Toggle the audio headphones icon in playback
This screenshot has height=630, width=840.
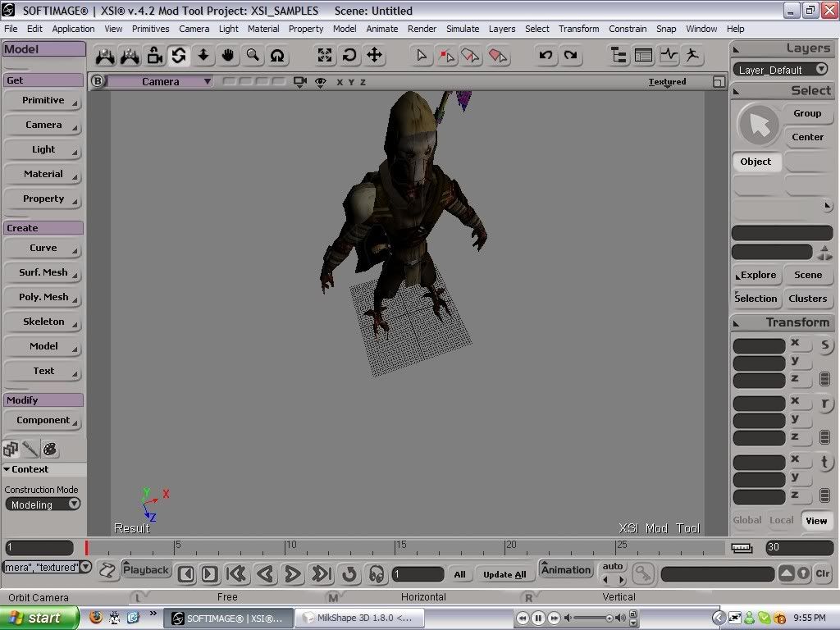[x=377, y=574]
